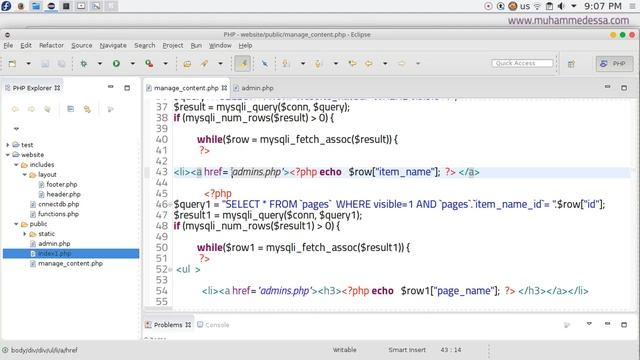Open the New dropdown arrow
Image resolution: width=640 pixels, height=360 pixels.
[x=28, y=64]
